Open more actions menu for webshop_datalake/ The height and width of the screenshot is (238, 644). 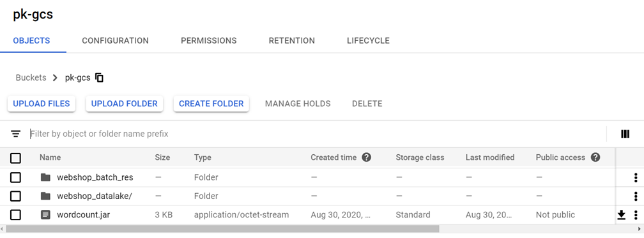[x=636, y=196]
